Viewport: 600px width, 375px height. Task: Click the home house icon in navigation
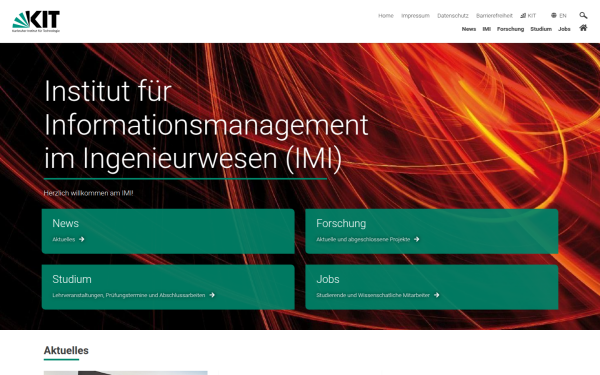coord(583,28)
